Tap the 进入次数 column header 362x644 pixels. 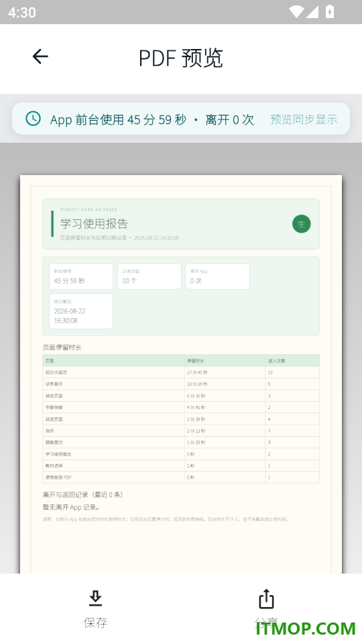pyautogui.click(x=277, y=361)
